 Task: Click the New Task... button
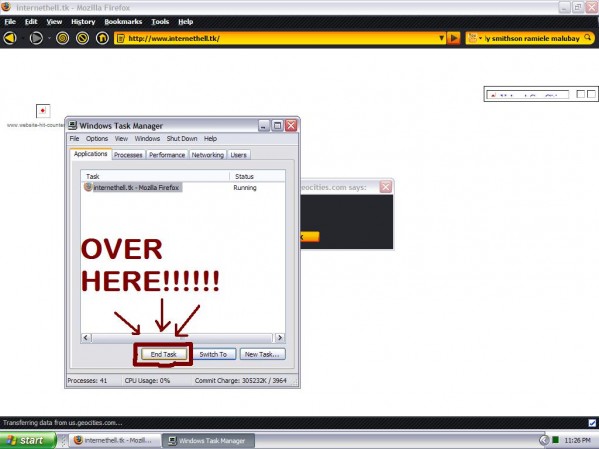point(262,354)
